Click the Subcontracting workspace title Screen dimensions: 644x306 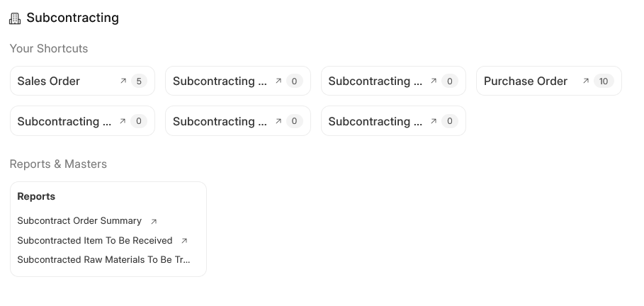pyautogui.click(x=72, y=18)
